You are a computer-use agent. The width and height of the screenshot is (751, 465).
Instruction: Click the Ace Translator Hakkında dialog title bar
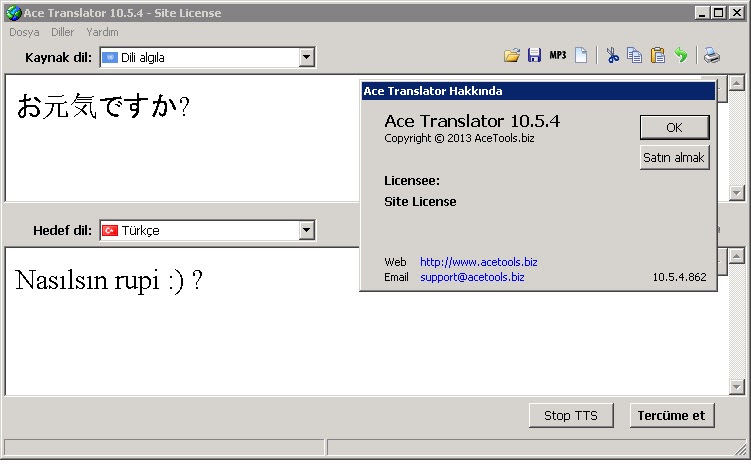538,91
